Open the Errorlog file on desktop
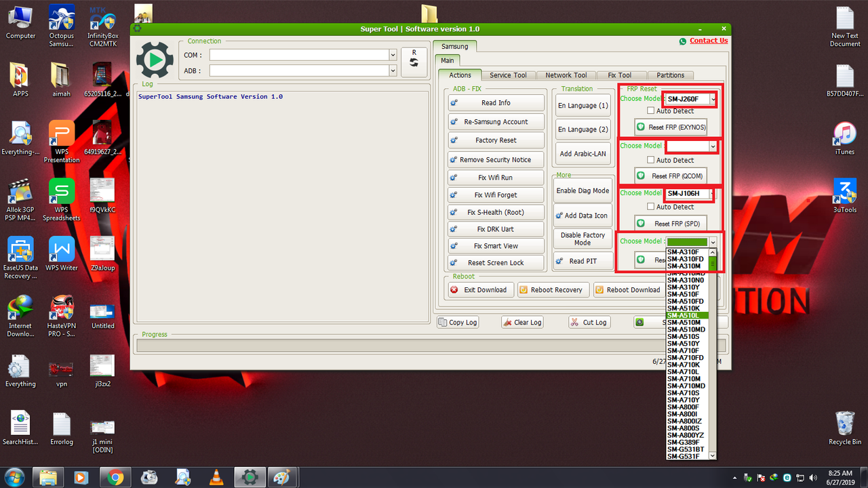Viewport: 868px width, 488px height. pos(62,428)
